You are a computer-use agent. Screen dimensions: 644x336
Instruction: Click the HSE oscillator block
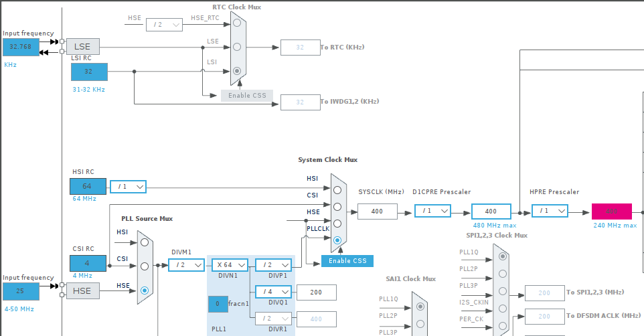pos(82,290)
